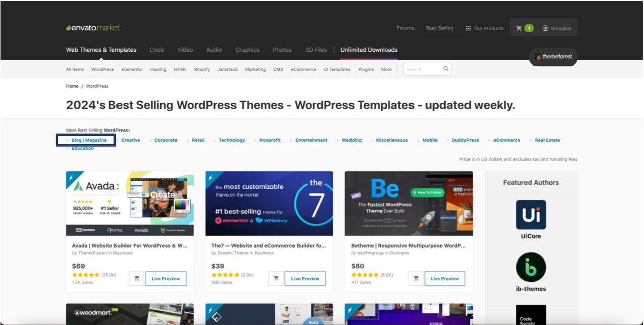This screenshot has height=325, width=644.
Task: Switch to the 3D Files tab
Action: [x=316, y=50]
